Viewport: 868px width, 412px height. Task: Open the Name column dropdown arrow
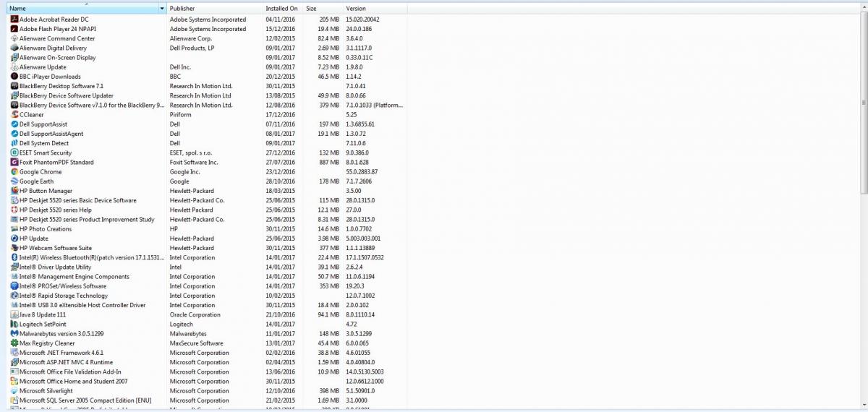click(x=162, y=8)
